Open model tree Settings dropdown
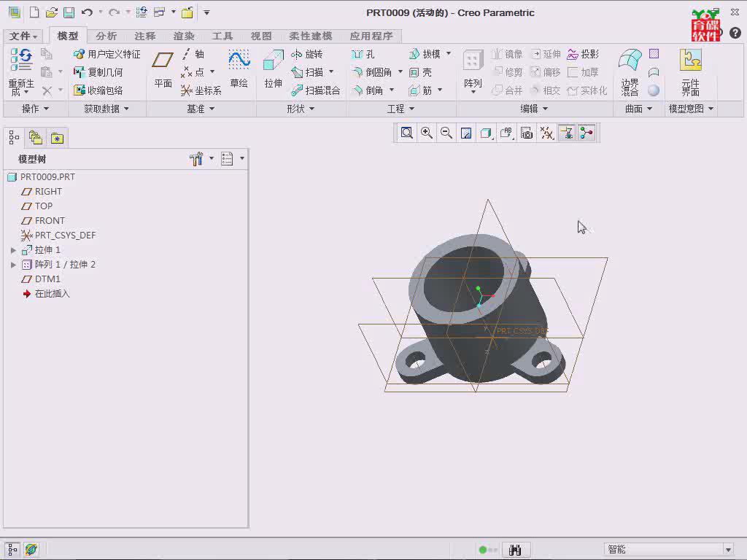The width and height of the screenshot is (747, 560). point(201,158)
